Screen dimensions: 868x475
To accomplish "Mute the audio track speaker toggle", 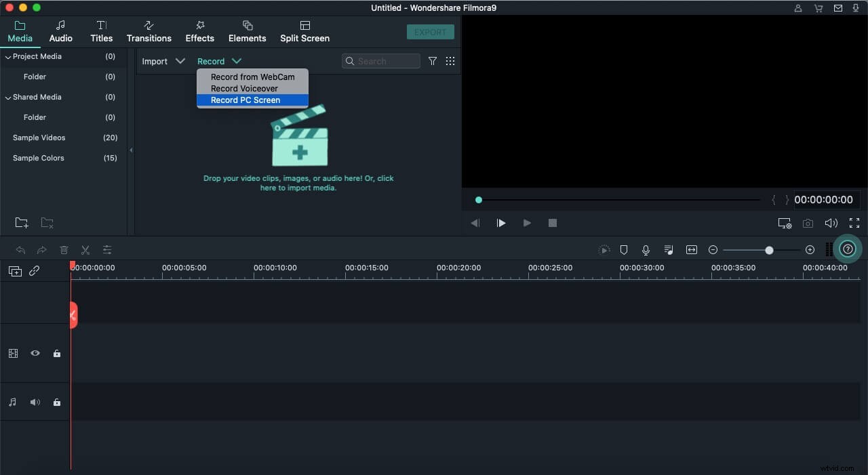I will [35, 402].
